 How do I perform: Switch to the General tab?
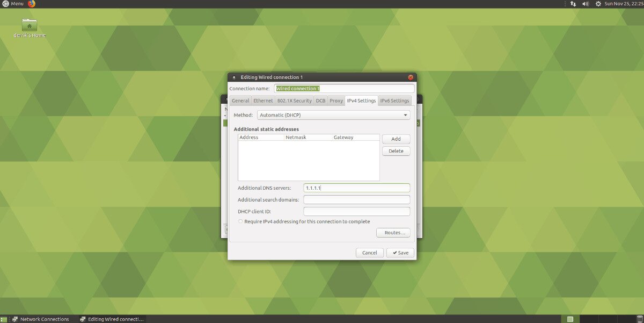[x=240, y=101]
